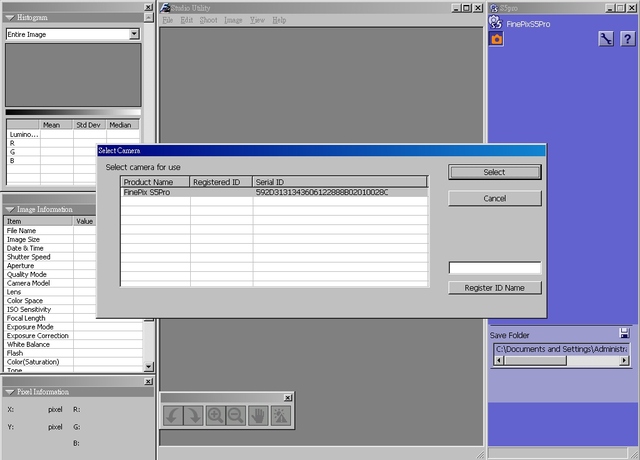Viewport: 640px width, 460px height.
Task: Click the floppy disk save folder icon
Action: point(624,333)
